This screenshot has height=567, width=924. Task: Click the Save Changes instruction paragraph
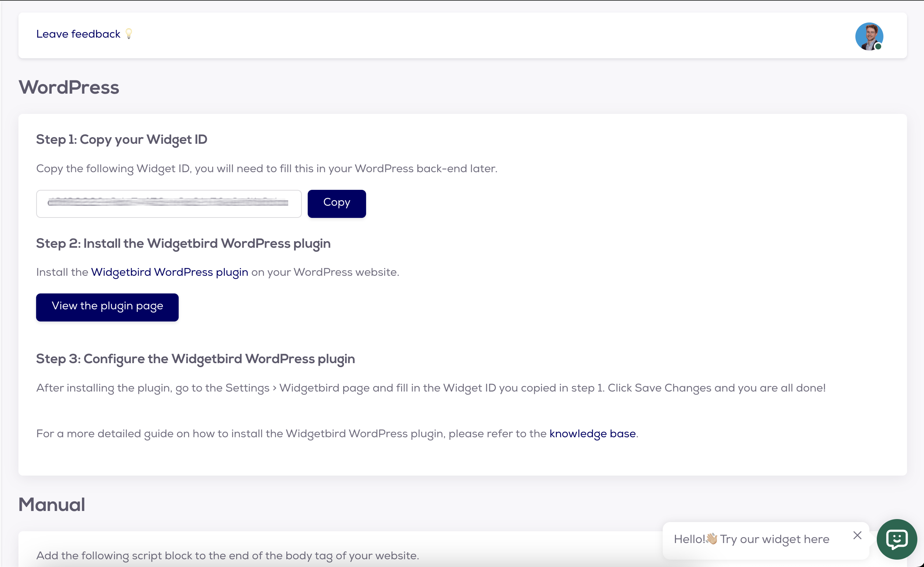coord(431,388)
